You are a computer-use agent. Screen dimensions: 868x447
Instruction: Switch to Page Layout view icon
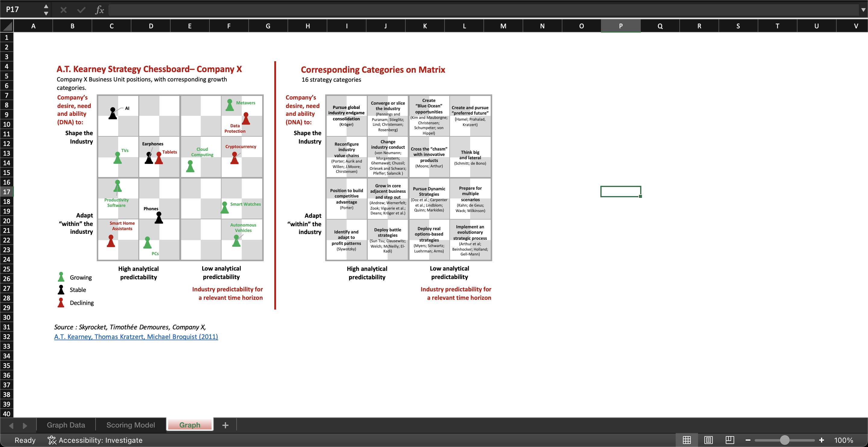708,440
